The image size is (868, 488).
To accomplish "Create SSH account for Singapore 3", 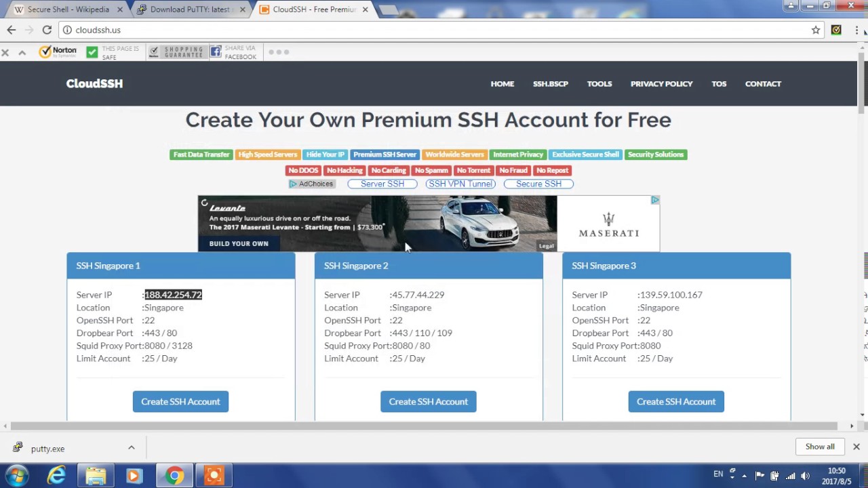I will coord(676,401).
